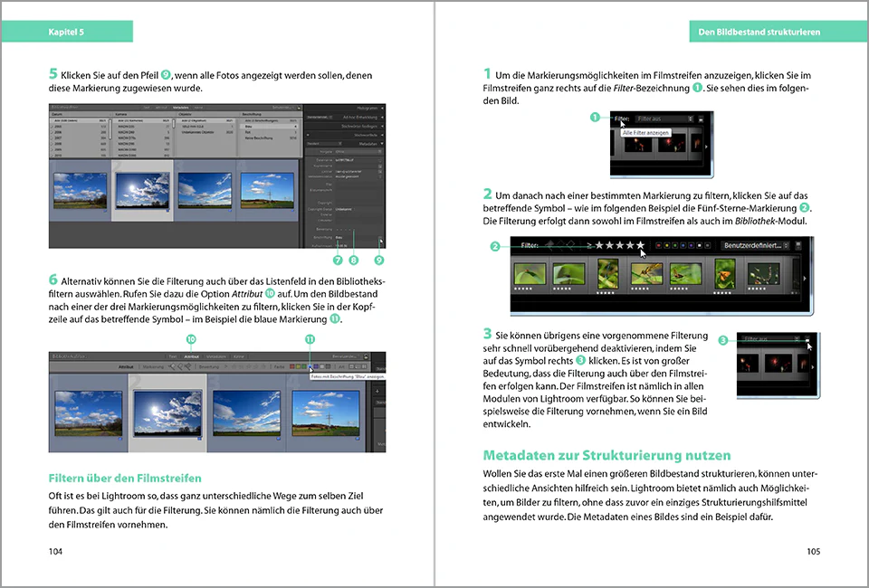Select 'Keine Beschriftung' row in the Beschriftung column

[x=268, y=138]
